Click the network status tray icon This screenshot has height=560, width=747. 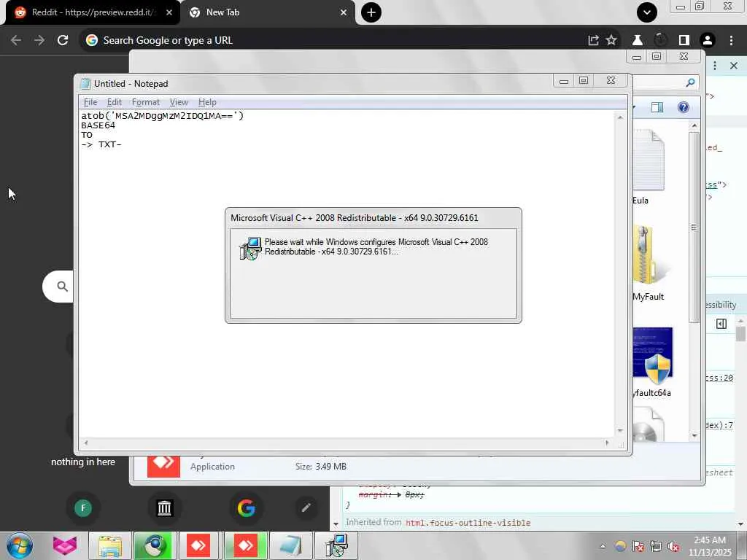656,546
